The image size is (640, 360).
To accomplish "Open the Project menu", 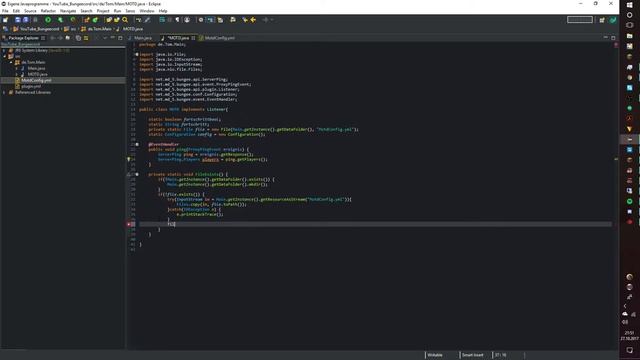I will tap(103, 11).
